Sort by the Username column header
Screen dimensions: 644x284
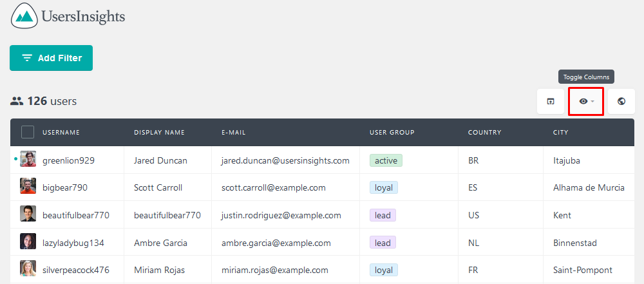tap(61, 133)
